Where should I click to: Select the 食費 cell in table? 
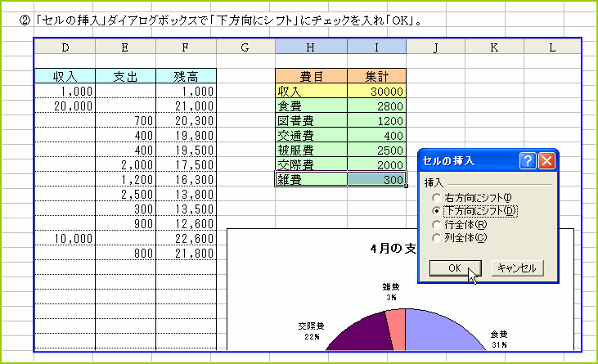311,106
